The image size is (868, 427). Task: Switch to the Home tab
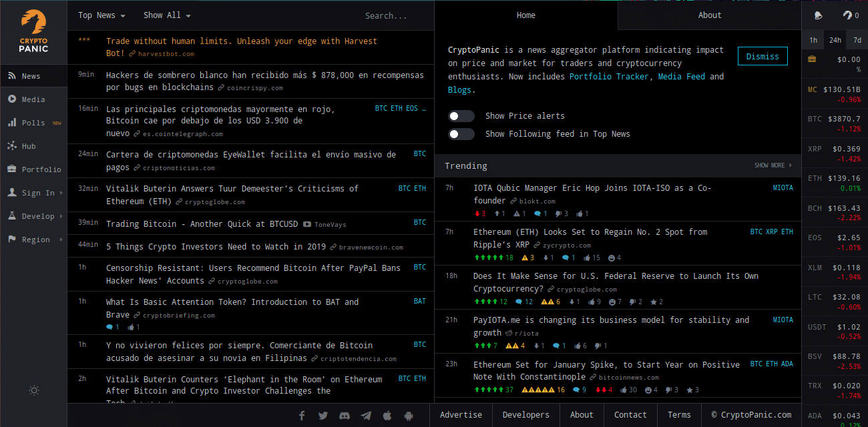click(x=526, y=15)
